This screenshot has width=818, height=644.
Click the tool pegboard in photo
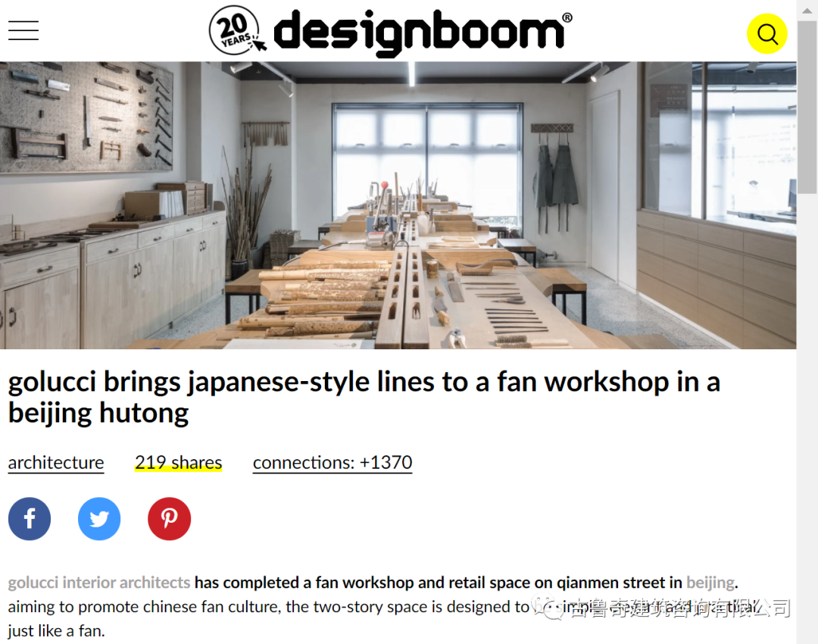(86, 117)
